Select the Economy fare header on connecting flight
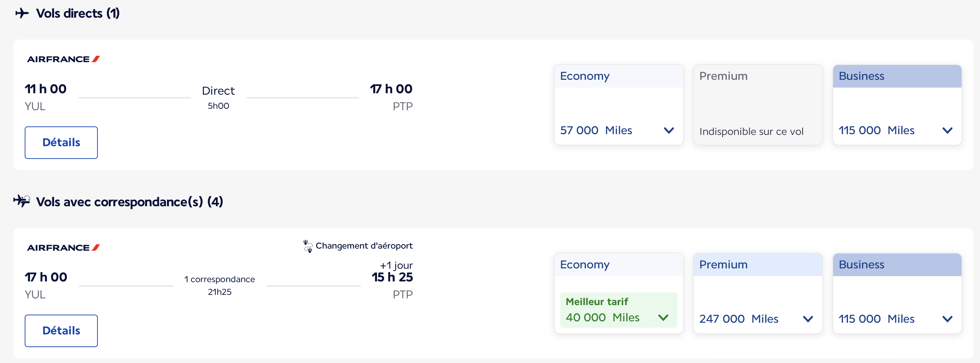Viewport: 980px width, 363px height. tap(619, 265)
